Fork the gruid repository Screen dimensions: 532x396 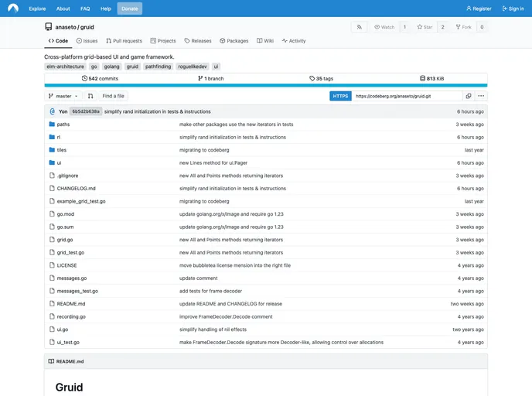pyautogui.click(x=464, y=27)
